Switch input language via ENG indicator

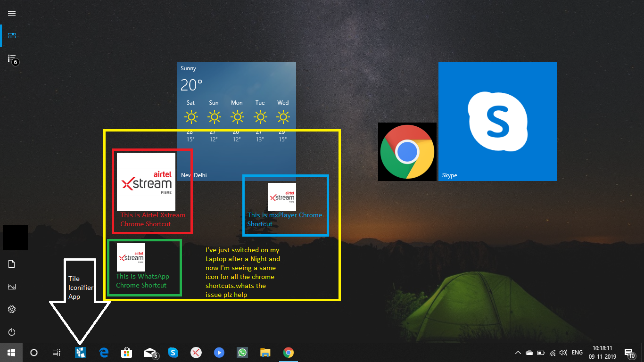(x=577, y=352)
